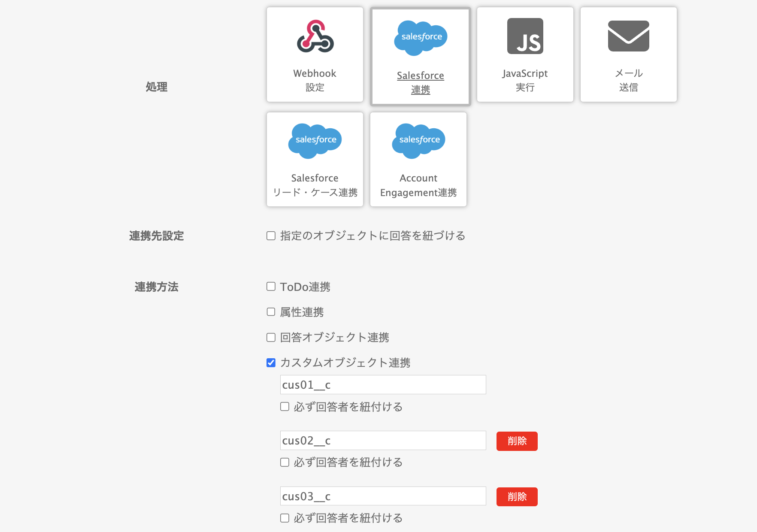This screenshot has height=532, width=757.
Task: Click the 連携先設定 label text
Action: tap(157, 236)
